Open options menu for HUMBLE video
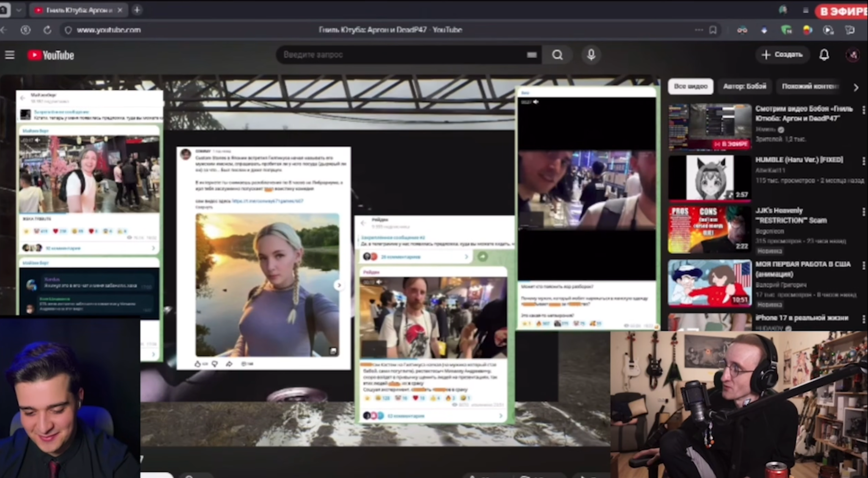868x478 pixels. click(x=863, y=161)
